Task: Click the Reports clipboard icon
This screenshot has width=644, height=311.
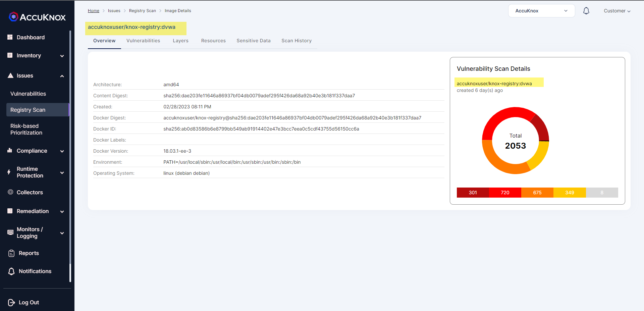Action: coord(11,253)
